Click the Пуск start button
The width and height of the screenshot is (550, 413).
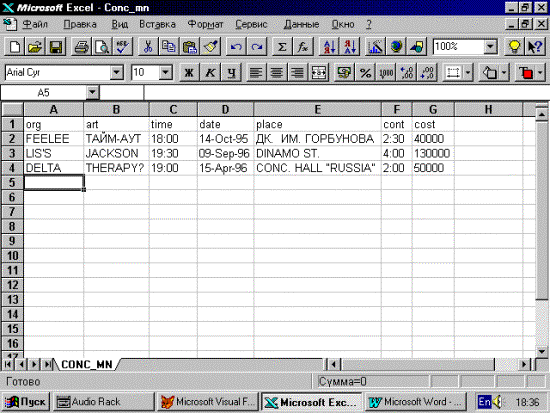26,401
